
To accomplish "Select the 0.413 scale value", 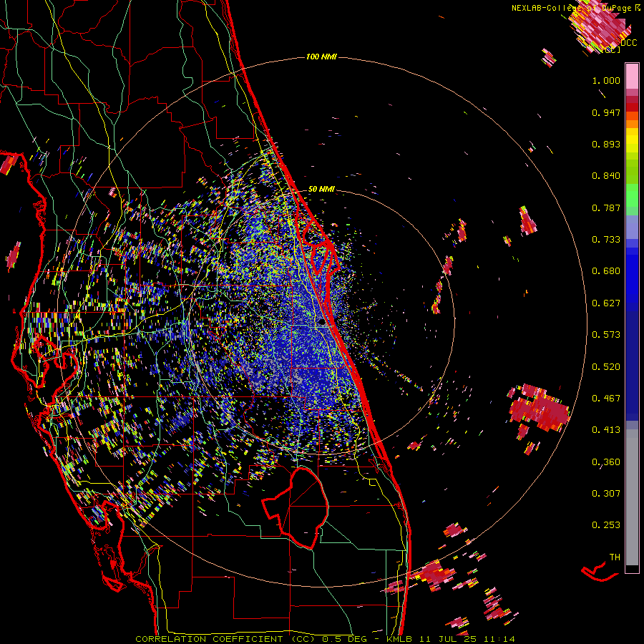I will pyautogui.click(x=606, y=430).
